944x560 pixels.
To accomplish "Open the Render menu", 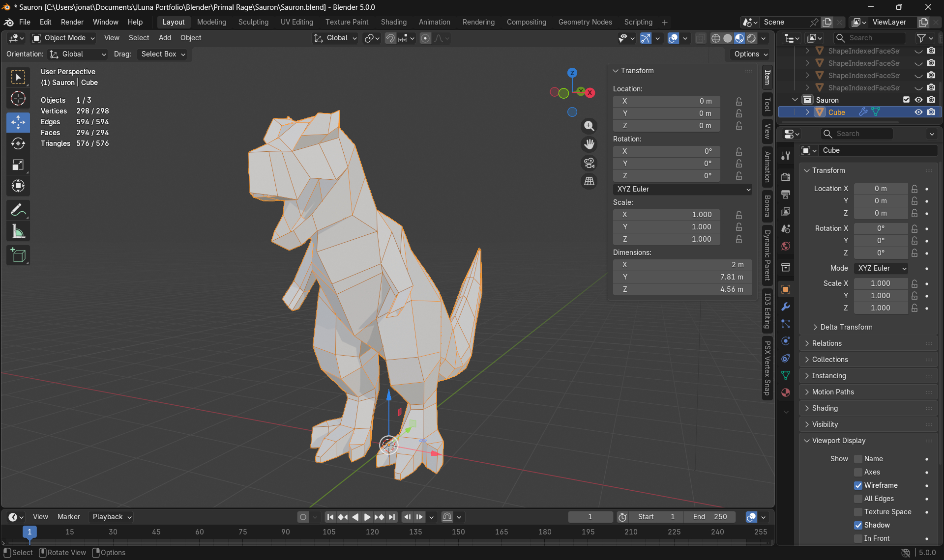I will click(72, 22).
